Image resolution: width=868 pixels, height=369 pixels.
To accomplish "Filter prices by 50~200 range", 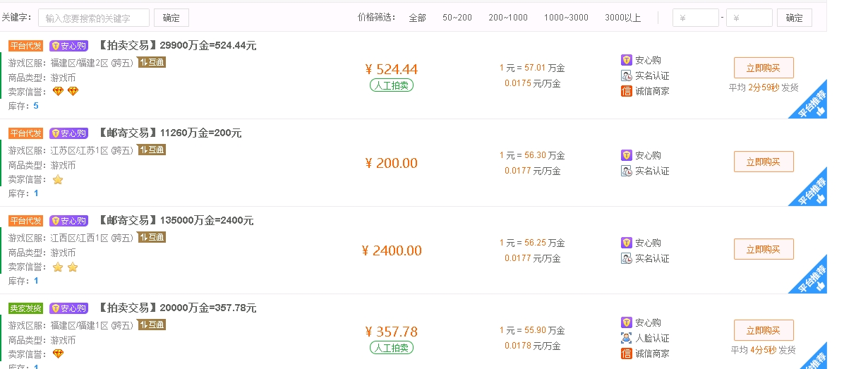I will pyautogui.click(x=457, y=18).
